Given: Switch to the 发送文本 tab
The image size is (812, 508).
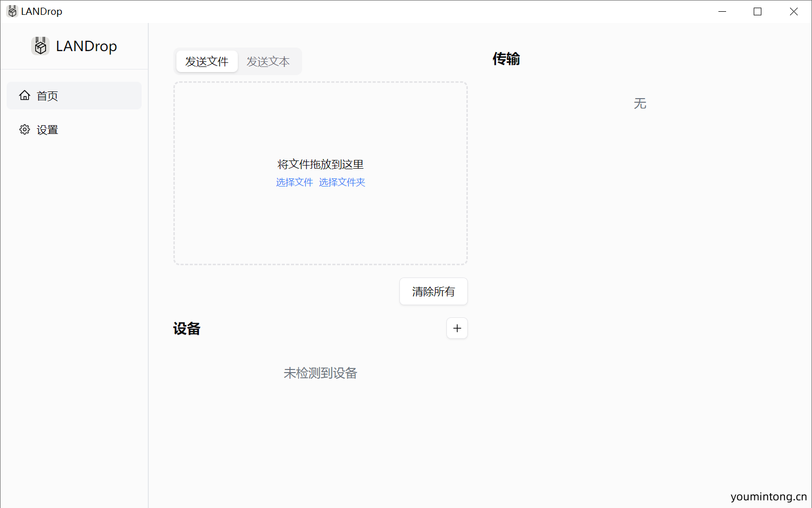Looking at the screenshot, I should [x=268, y=61].
